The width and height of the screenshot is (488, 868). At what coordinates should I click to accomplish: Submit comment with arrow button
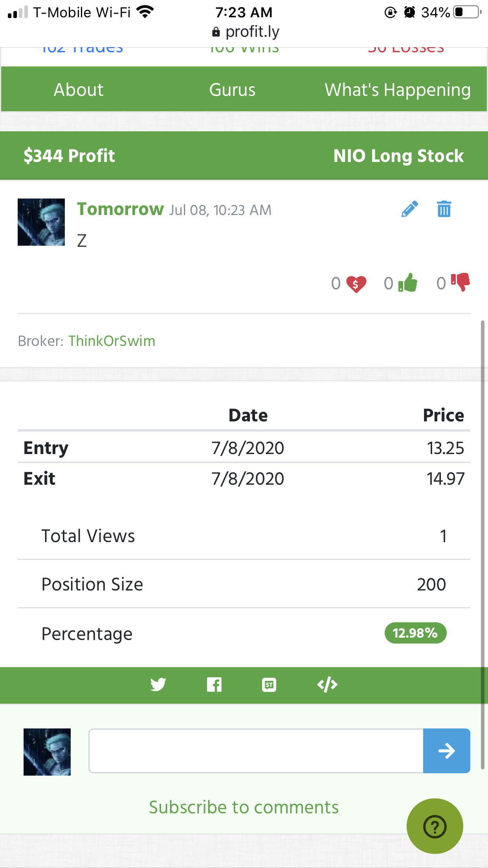[x=447, y=751]
